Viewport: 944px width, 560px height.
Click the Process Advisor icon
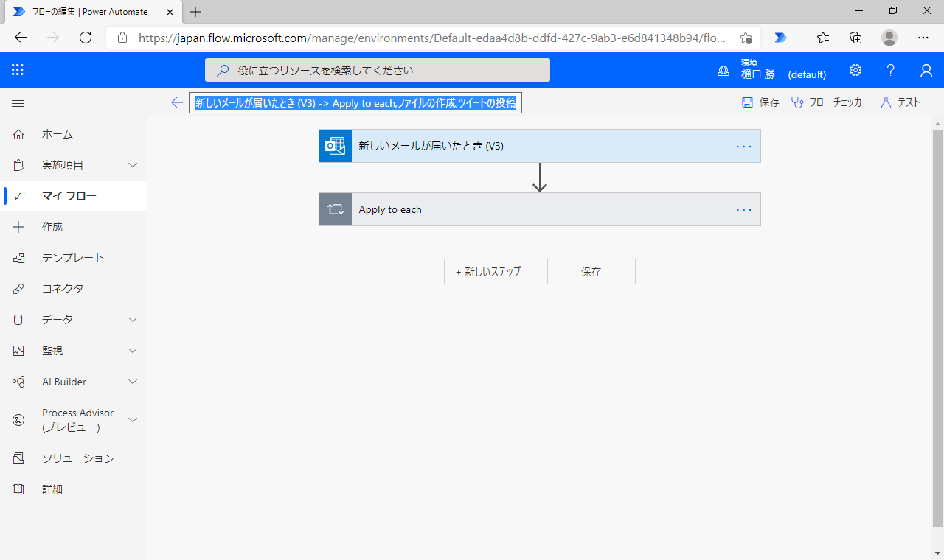[x=18, y=420]
